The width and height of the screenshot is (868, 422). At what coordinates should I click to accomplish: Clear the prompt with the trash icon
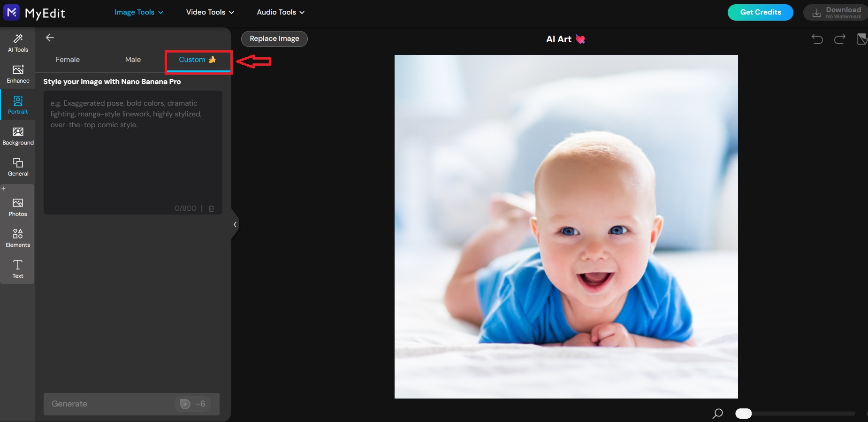[212, 208]
